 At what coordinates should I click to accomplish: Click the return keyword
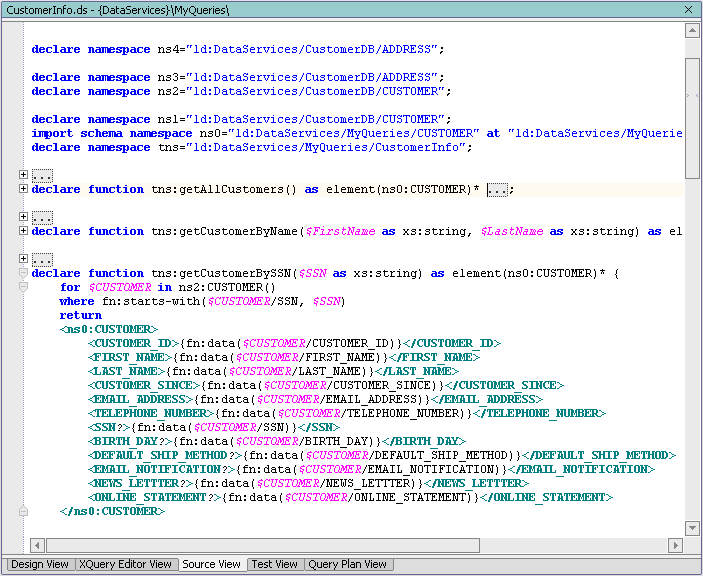81,315
